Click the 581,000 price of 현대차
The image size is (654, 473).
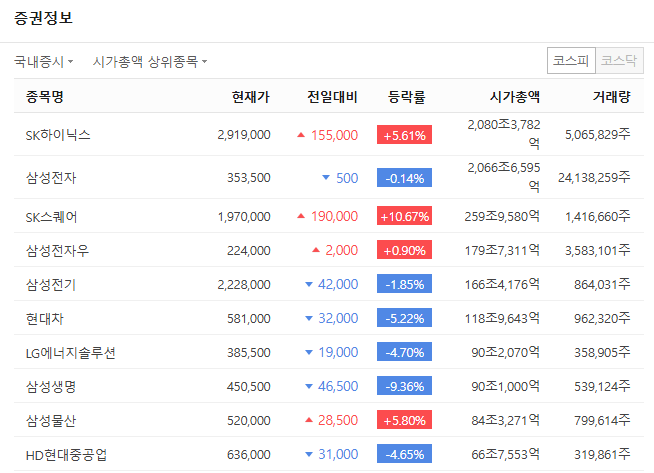click(x=249, y=319)
